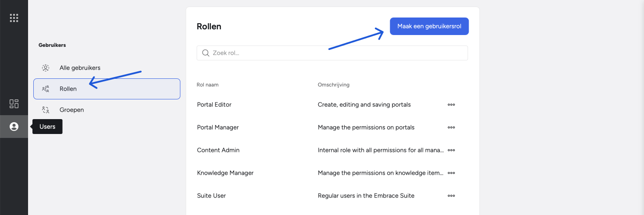Image resolution: width=644 pixels, height=215 pixels.
Task: Click description 'Manage the permissions on portals'
Action: click(x=366, y=127)
